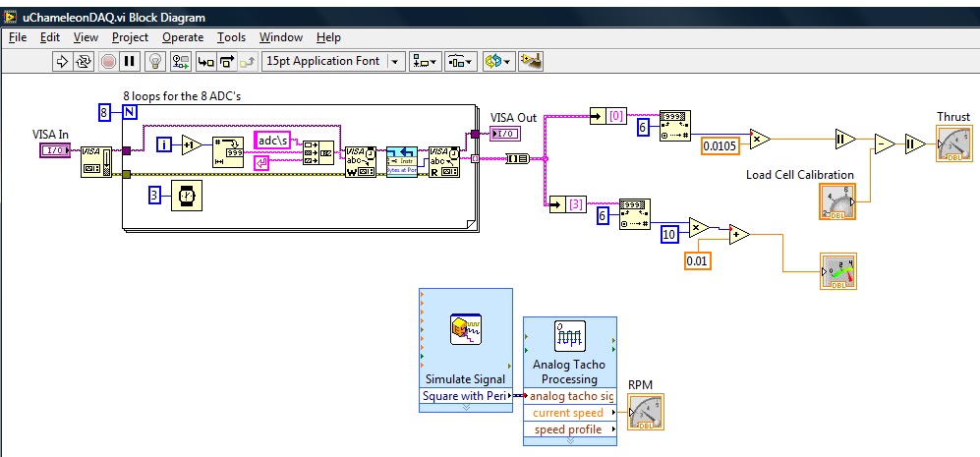Toggle Highlight Execution light bulb

click(x=154, y=61)
